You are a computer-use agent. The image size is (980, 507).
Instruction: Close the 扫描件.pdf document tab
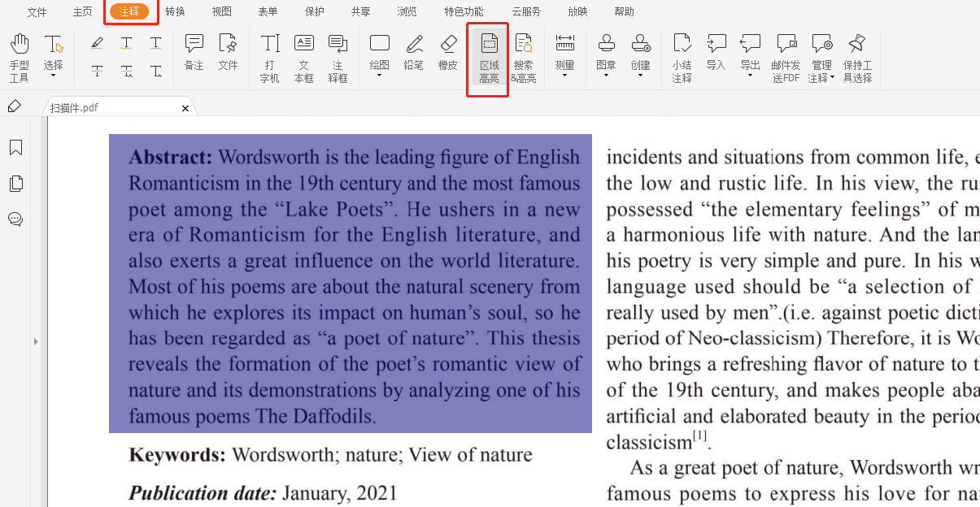[185, 108]
